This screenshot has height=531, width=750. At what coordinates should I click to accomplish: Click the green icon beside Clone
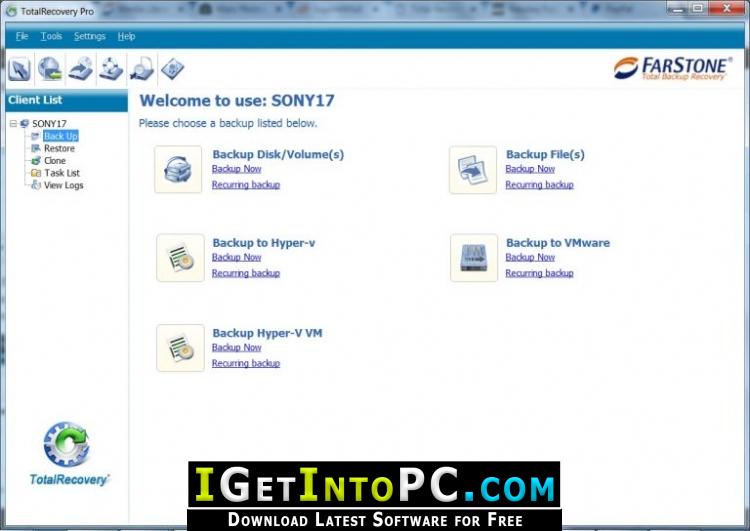35,161
